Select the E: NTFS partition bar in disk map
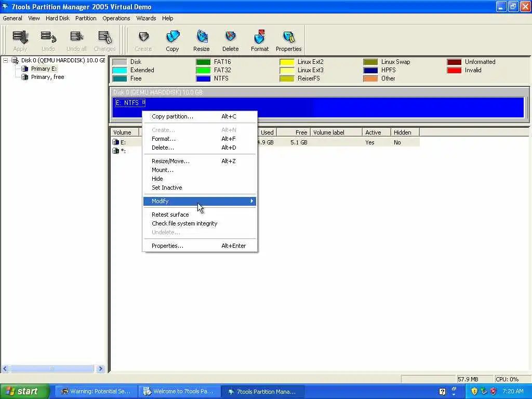This screenshot has width=532, height=399. [318, 108]
